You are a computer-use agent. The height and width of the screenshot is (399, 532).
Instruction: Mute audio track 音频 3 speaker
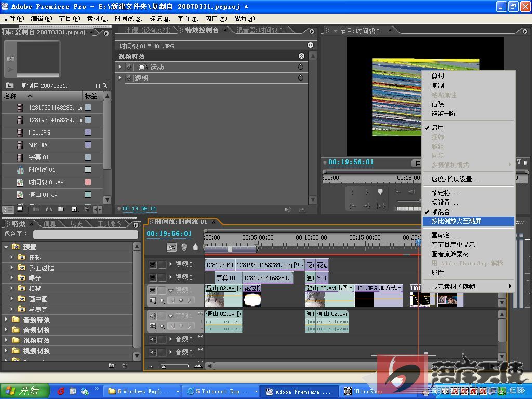point(153,353)
